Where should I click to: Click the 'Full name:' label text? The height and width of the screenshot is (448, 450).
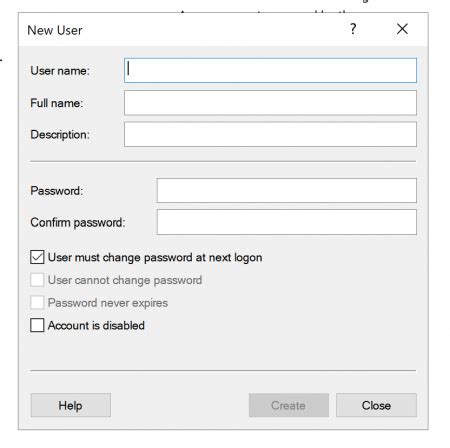[57, 103]
